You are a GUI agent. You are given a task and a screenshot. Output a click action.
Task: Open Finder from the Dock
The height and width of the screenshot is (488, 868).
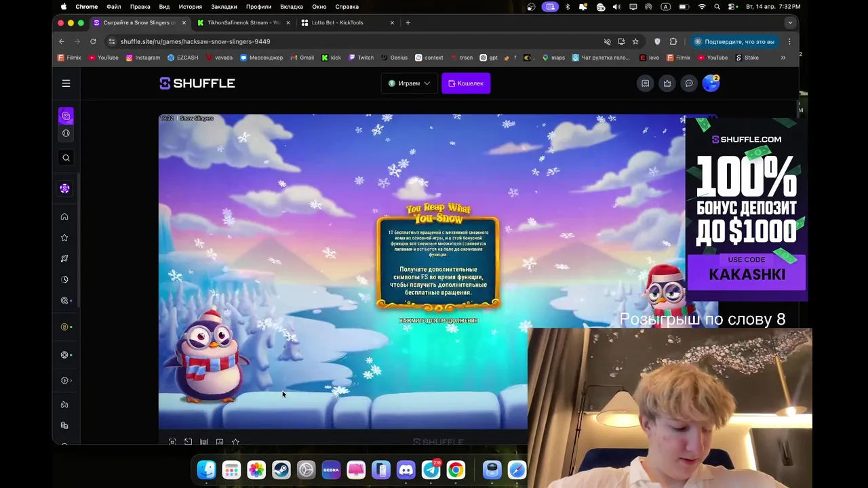[x=206, y=470]
